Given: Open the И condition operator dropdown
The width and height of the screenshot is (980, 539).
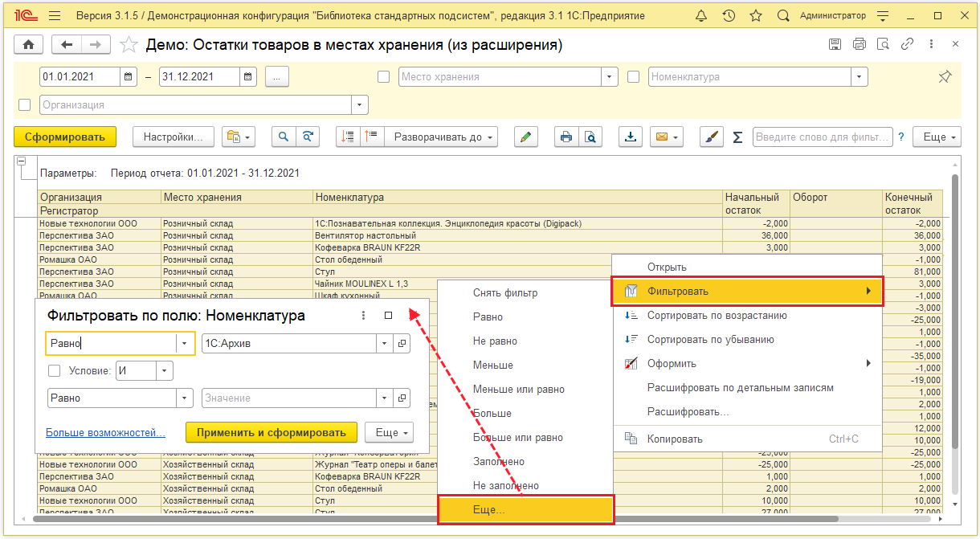Looking at the screenshot, I should [x=165, y=371].
